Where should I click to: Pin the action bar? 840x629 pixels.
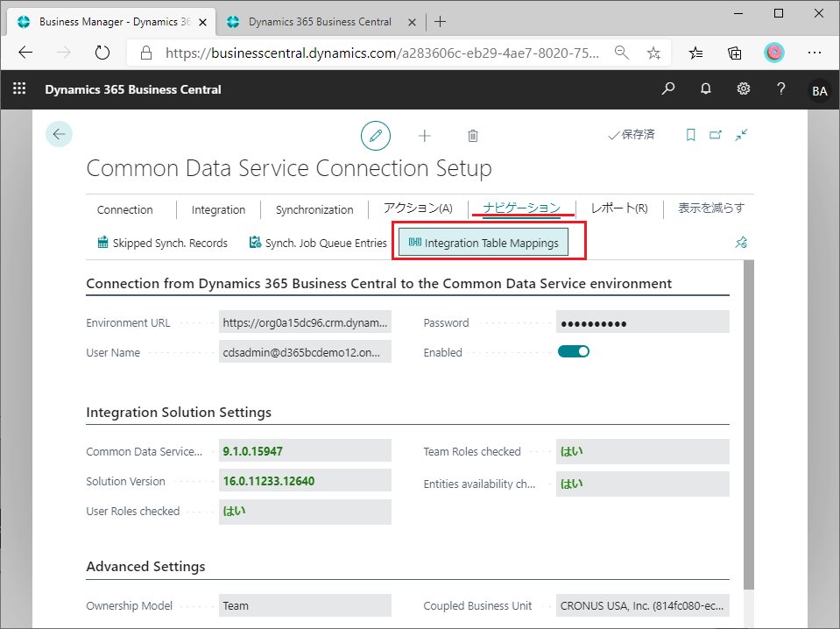point(741,243)
